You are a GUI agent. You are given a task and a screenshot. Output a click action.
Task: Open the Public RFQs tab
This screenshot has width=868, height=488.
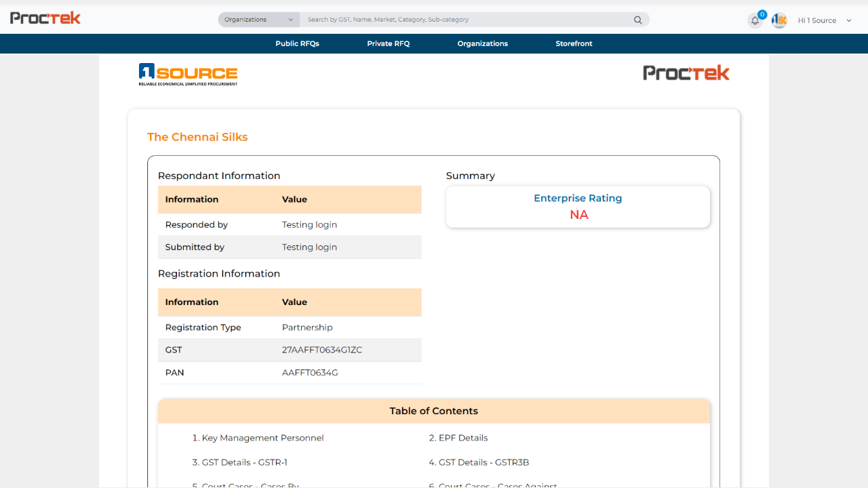tap(297, 43)
